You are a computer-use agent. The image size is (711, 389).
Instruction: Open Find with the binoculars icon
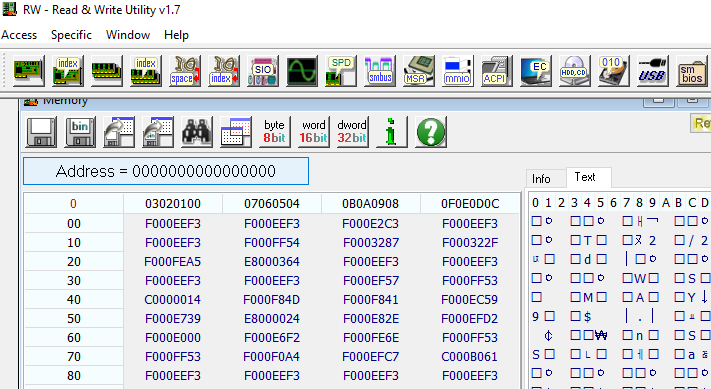(x=197, y=132)
